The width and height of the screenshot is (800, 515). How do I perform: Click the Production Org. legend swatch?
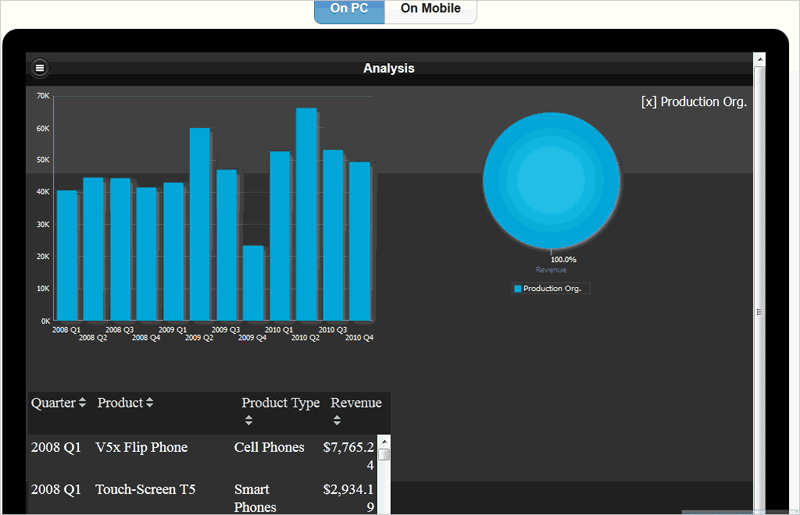tap(518, 288)
